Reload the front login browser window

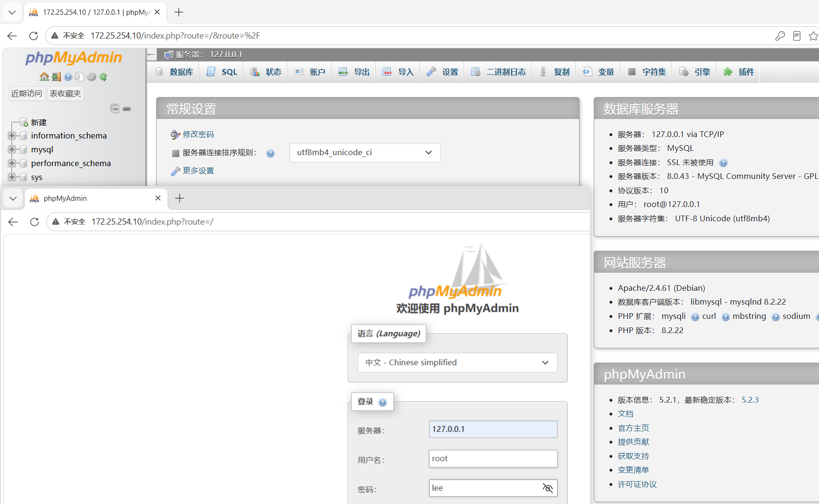pyautogui.click(x=34, y=222)
